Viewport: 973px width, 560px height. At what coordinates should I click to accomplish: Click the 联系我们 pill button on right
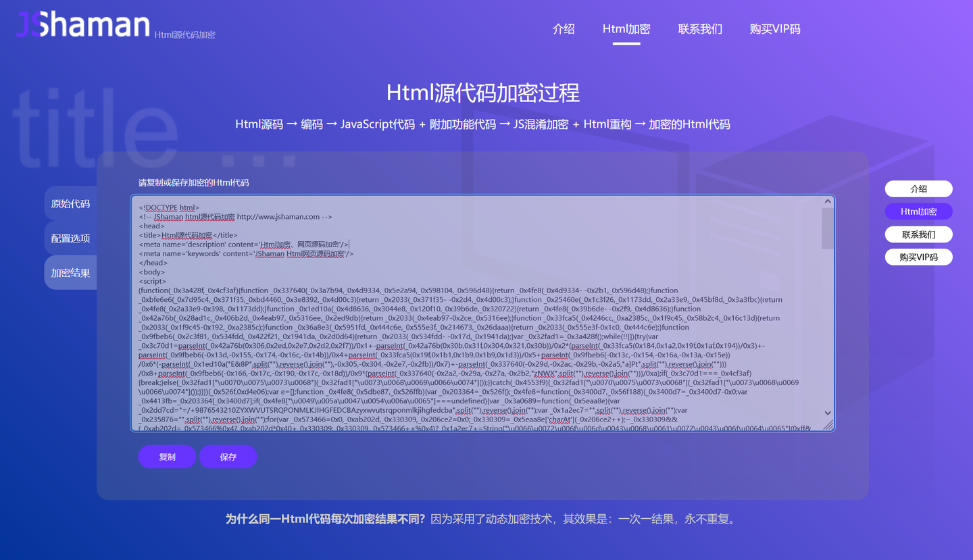918,234
